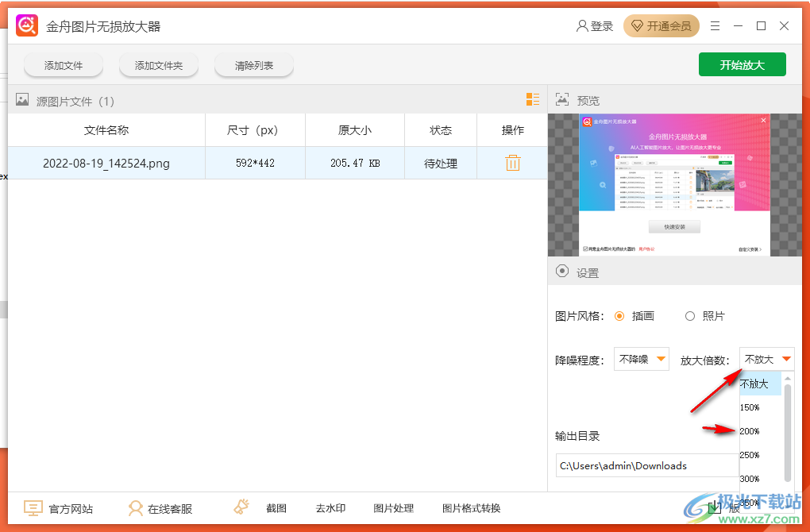The width and height of the screenshot is (810, 532).
Task: Open 官方网站 official website link
Action: (71, 509)
